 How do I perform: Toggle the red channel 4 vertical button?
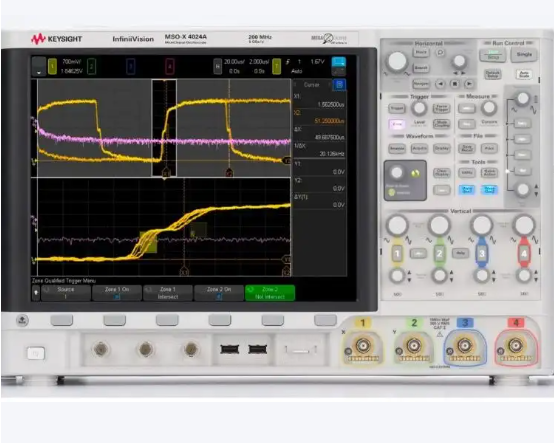coord(524,254)
